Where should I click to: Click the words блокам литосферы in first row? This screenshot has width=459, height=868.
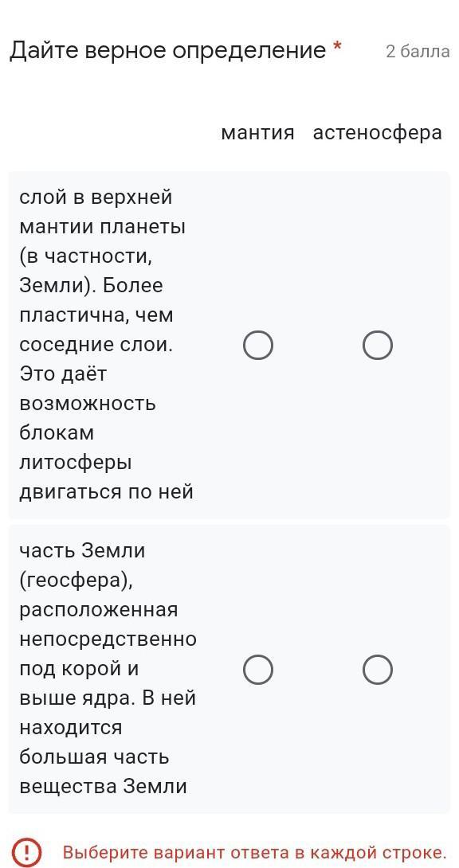tap(75, 448)
